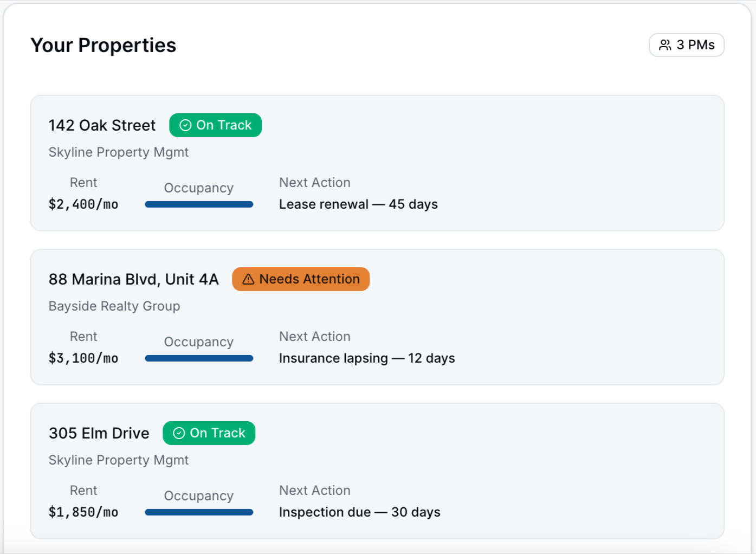
Task: Click the people icon in PMs badge
Action: [x=665, y=45]
